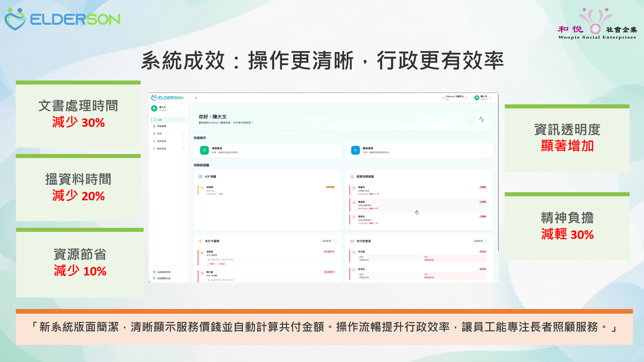Click the 職員管理 person icon in sidebar
The image size is (644, 362).
(x=154, y=149)
